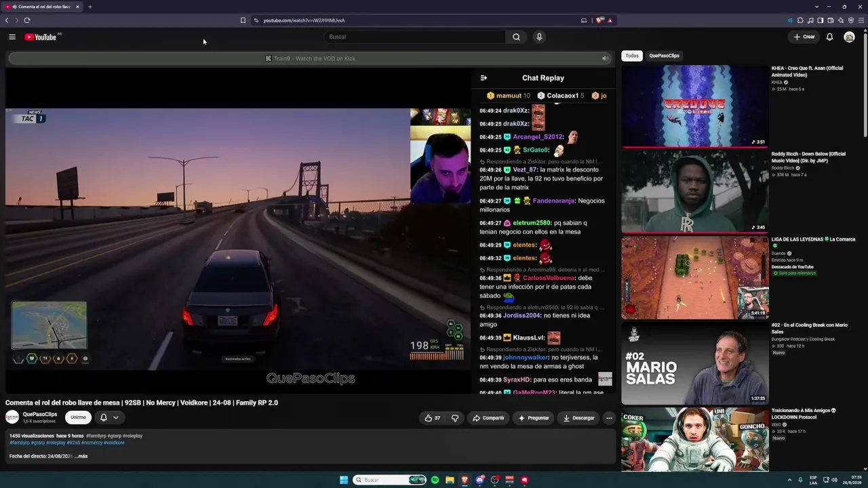Go to the YouTube home logo

pos(42,37)
